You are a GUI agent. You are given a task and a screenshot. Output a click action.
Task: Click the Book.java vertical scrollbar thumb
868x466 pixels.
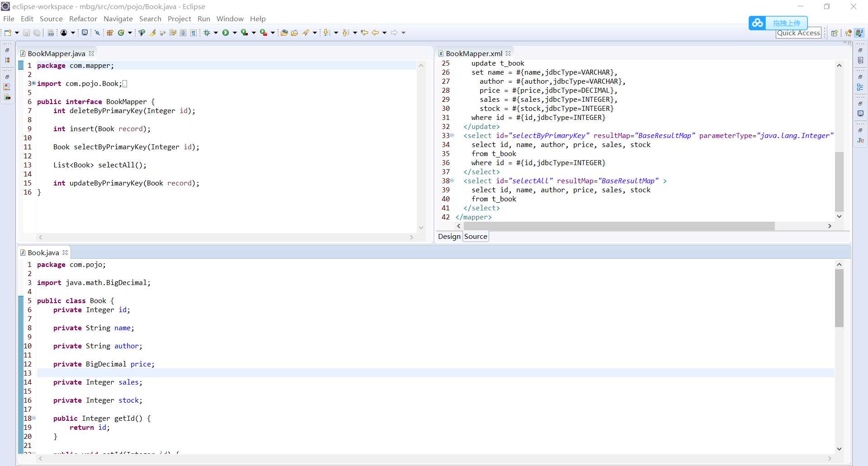pyautogui.click(x=839, y=298)
